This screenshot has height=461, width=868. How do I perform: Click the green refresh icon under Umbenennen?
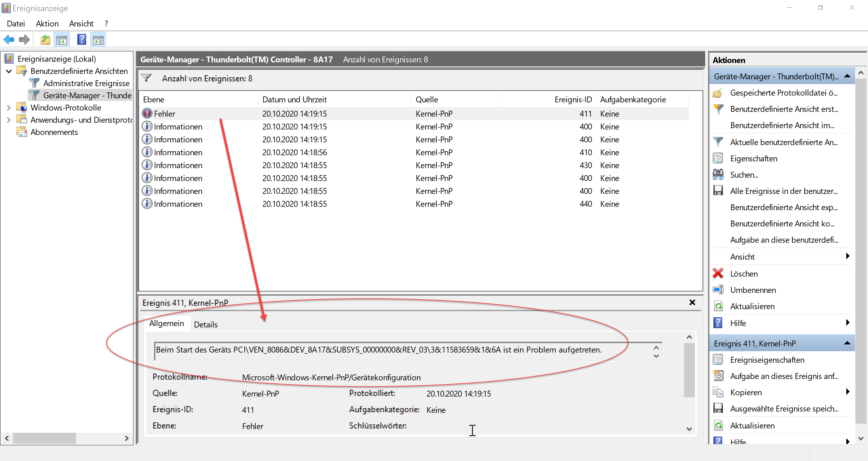pyautogui.click(x=718, y=306)
